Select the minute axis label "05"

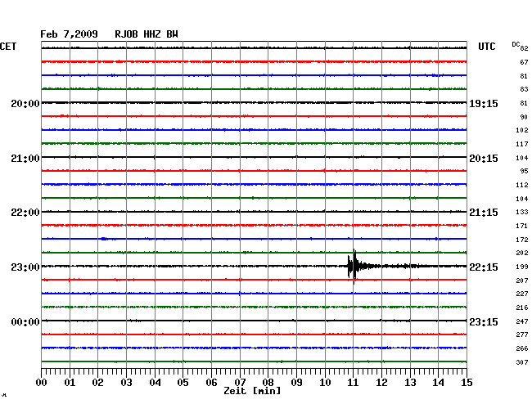(x=183, y=383)
